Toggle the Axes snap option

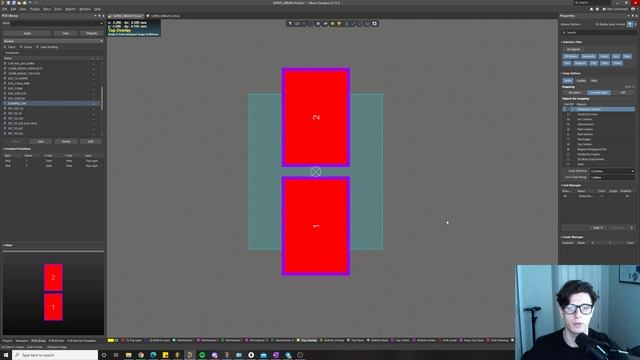[x=594, y=80]
